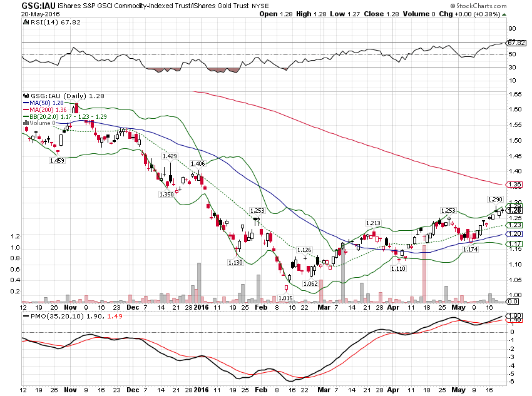Click the 1.174 low price label
The width and height of the screenshot is (532, 396).
click(470, 249)
